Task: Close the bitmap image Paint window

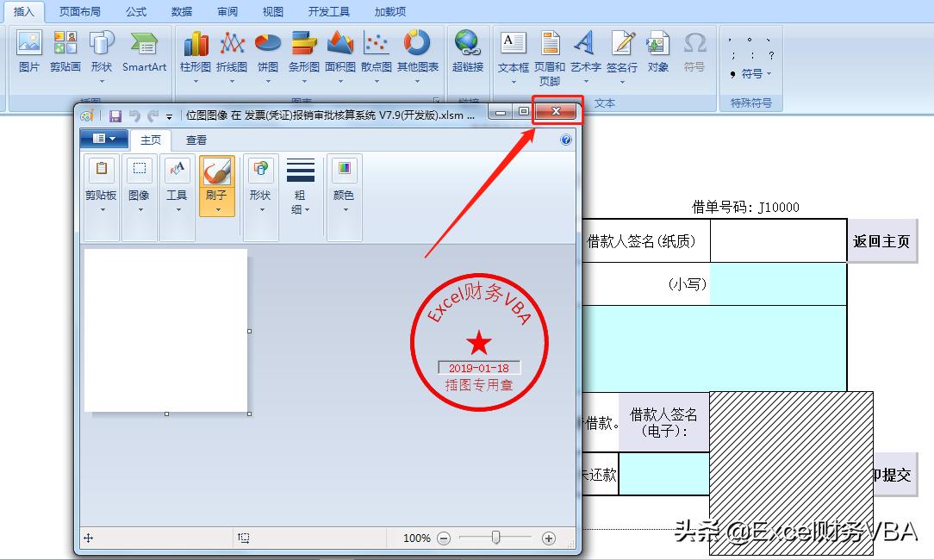Action: tap(557, 111)
